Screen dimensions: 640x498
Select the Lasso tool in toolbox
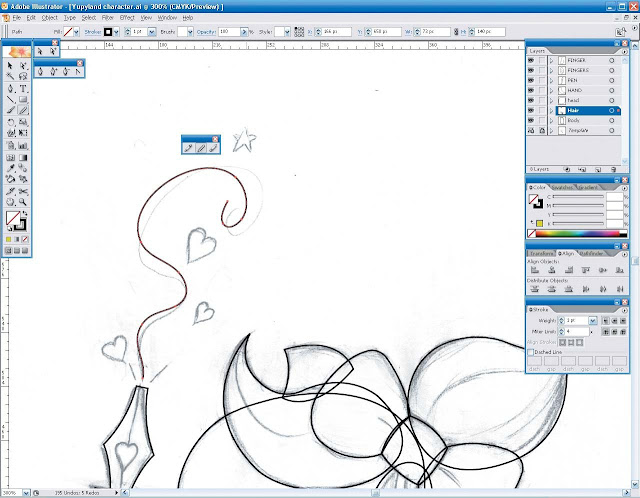pos(23,76)
